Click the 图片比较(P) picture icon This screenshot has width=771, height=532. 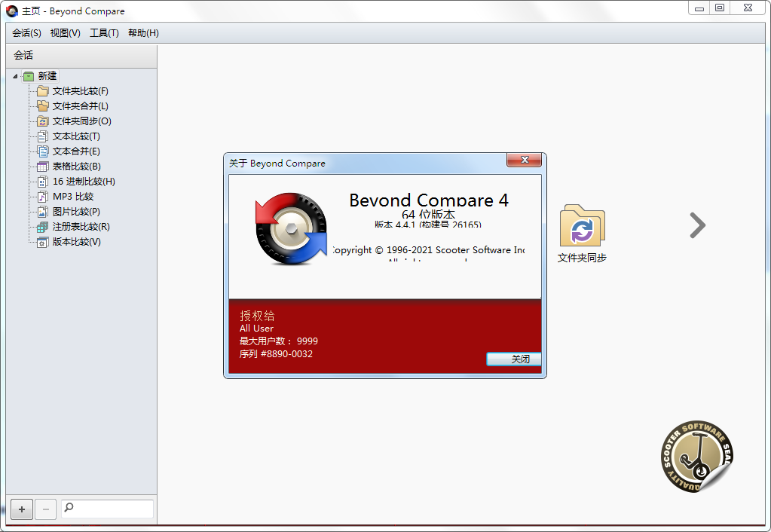tap(43, 212)
